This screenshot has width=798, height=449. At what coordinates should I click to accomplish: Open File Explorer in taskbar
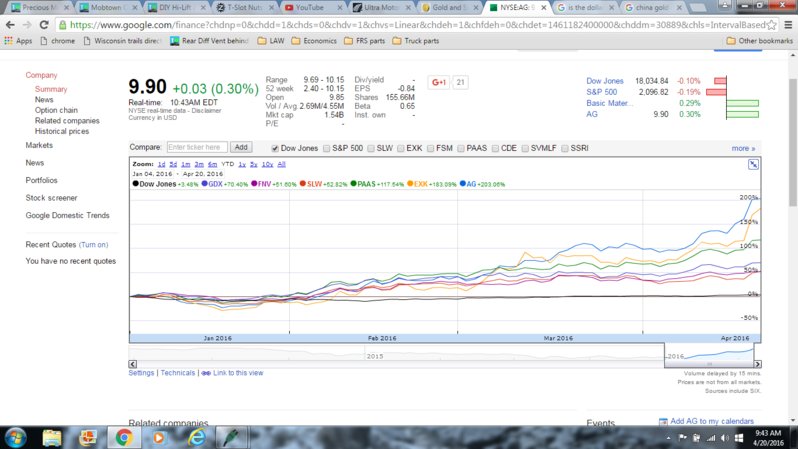tap(52, 437)
